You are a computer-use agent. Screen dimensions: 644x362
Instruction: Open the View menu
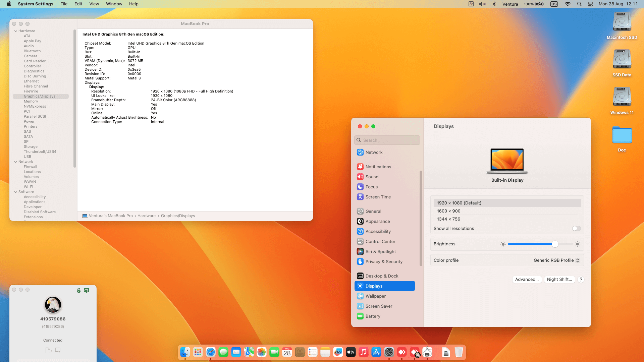[94, 4]
